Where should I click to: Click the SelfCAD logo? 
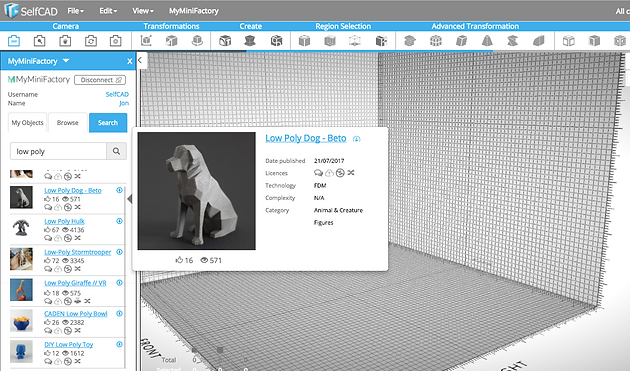point(31,10)
